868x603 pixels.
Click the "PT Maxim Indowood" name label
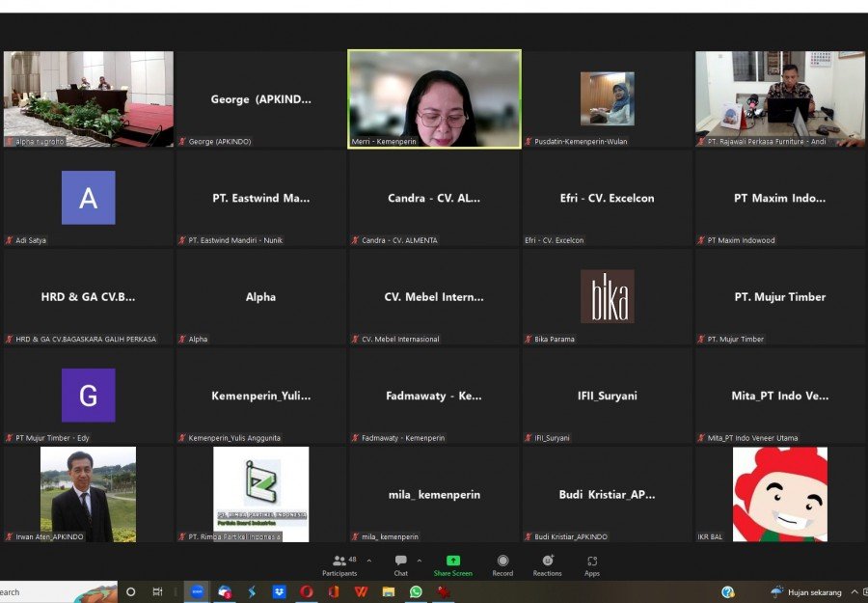click(742, 240)
